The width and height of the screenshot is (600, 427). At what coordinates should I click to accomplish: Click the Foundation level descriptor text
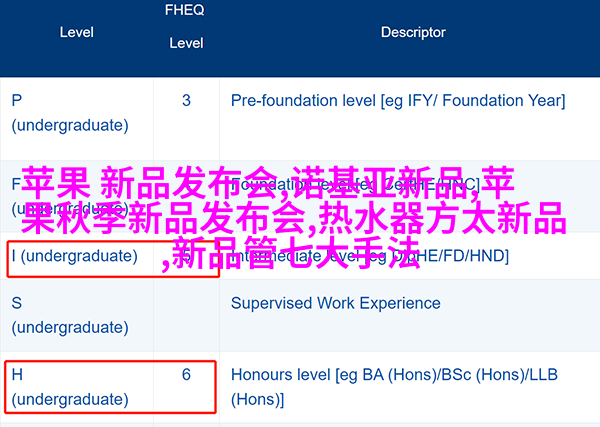355,185
